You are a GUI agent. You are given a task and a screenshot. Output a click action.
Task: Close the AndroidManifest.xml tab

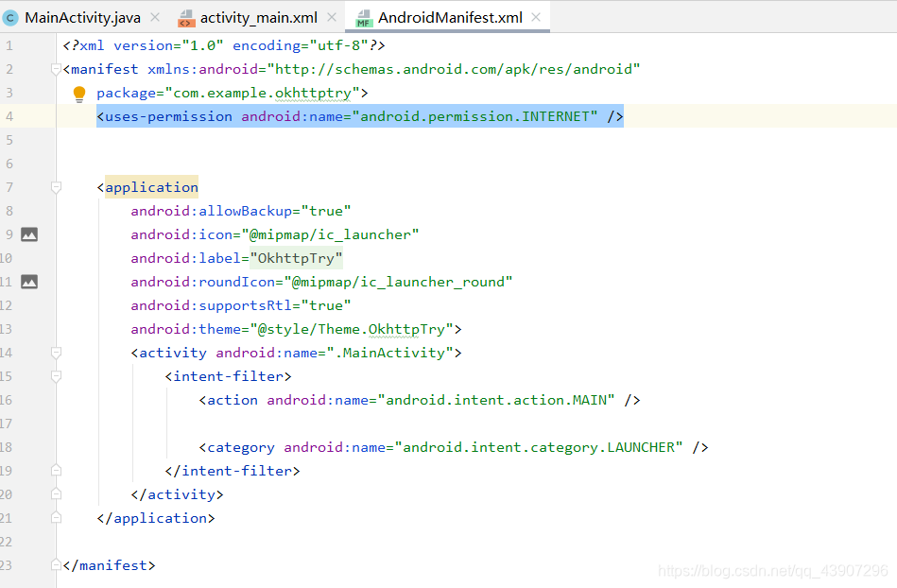(x=536, y=18)
